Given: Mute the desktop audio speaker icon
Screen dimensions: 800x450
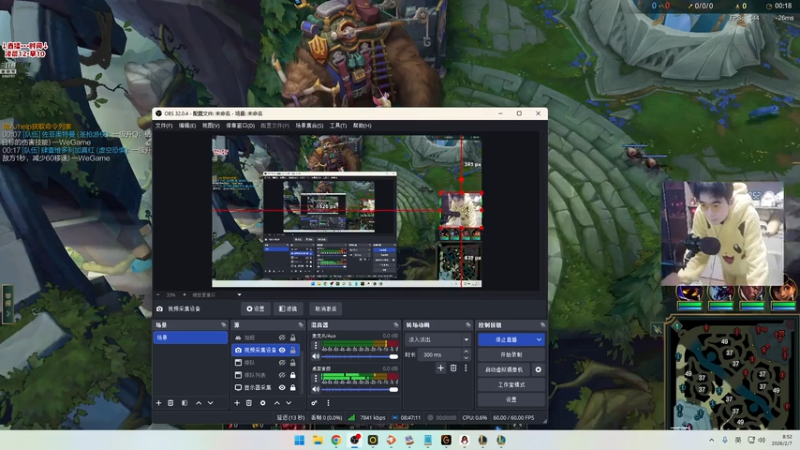Looking at the screenshot, I should (x=316, y=389).
